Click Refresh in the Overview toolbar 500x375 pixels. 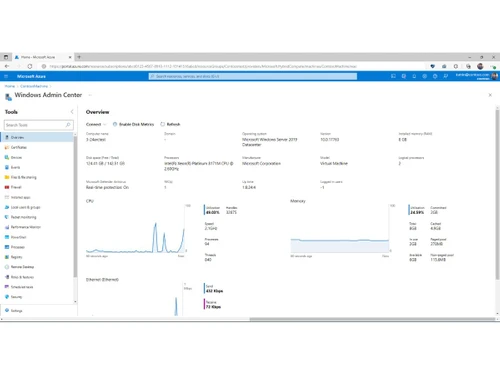(170, 124)
